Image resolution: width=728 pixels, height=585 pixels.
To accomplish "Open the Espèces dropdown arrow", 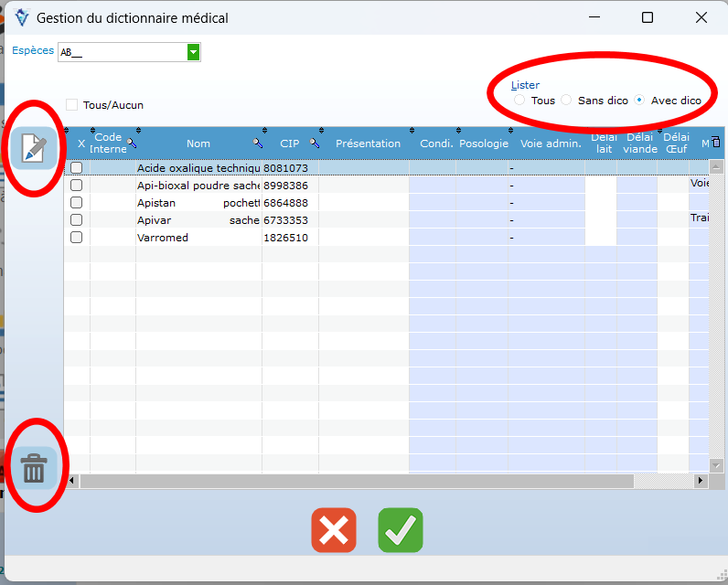I will pos(194,52).
